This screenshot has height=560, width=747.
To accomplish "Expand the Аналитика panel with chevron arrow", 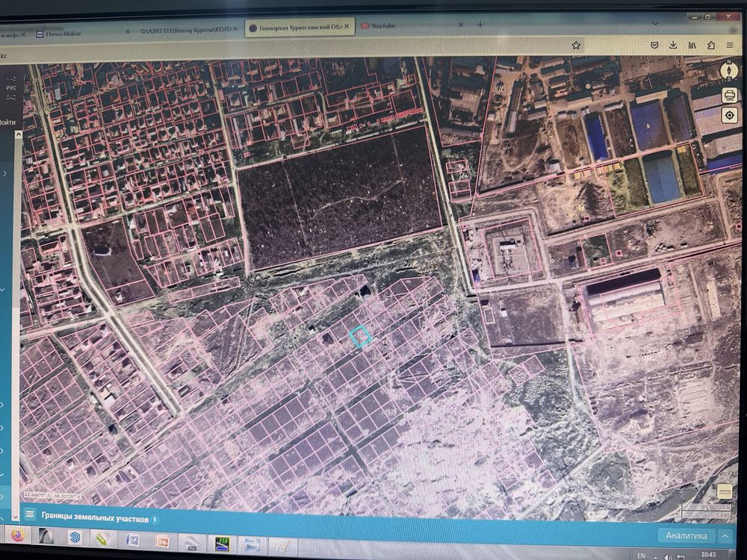I will (x=725, y=536).
